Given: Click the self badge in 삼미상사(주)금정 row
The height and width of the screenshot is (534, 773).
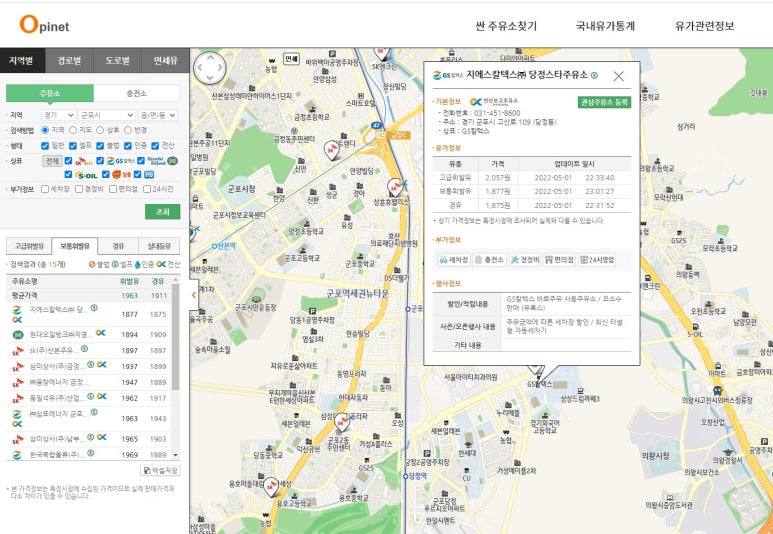Looking at the screenshot, I should [x=91, y=364].
